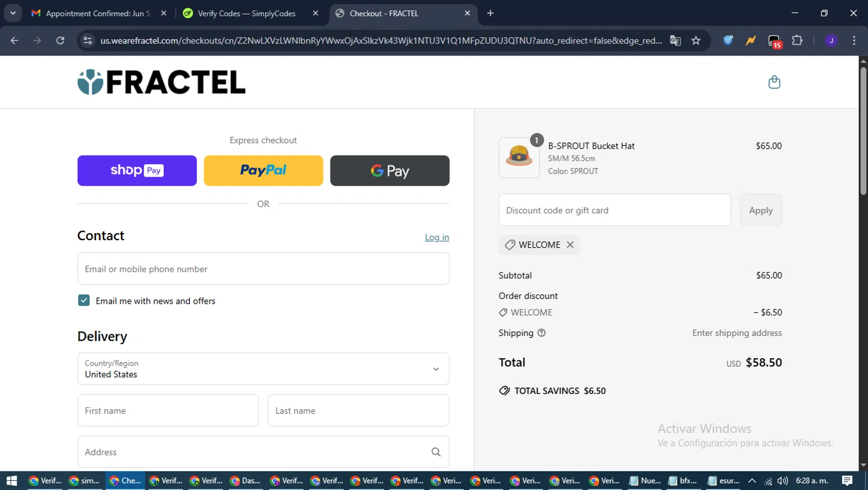Click the B-SPROUT Bucket Hat thumbnail
The height and width of the screenshot is (490, 868).
(519, 157)
